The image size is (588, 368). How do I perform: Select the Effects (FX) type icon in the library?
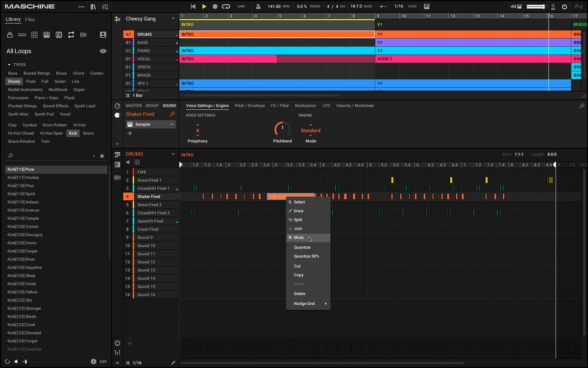[x=59, y=35]
